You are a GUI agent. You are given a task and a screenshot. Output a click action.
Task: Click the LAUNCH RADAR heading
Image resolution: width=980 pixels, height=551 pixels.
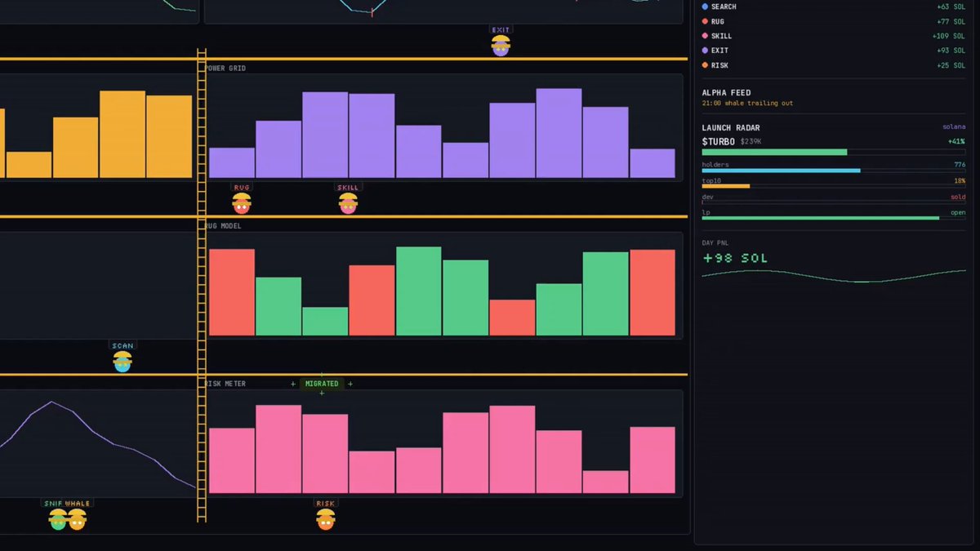point(731,128)
